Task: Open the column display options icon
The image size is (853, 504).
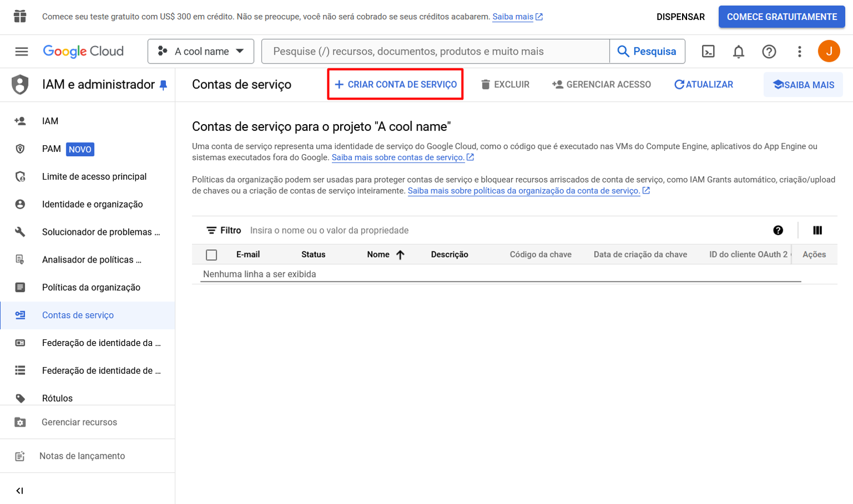Action: [817, 230]
